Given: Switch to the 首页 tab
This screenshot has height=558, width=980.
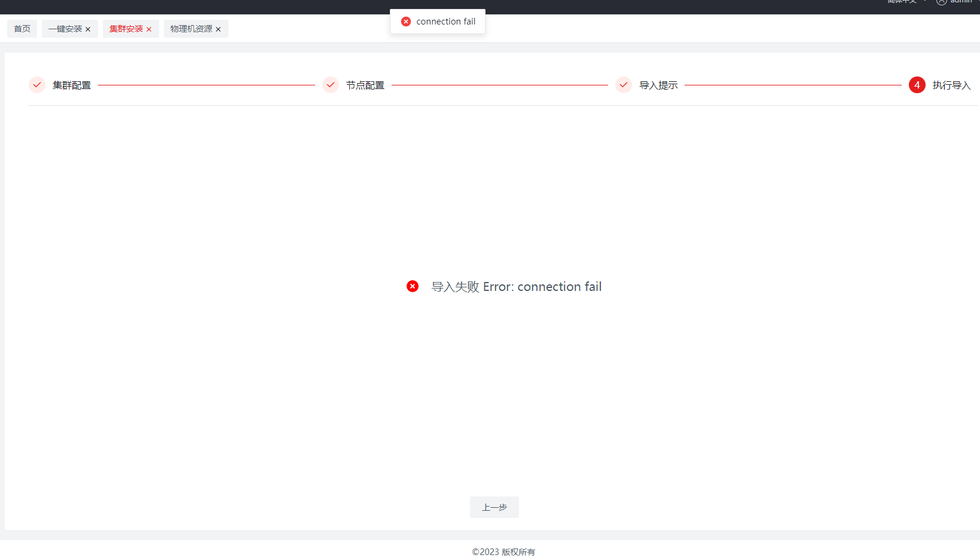Looking at the screenshot, I should (x=22, y=29).
